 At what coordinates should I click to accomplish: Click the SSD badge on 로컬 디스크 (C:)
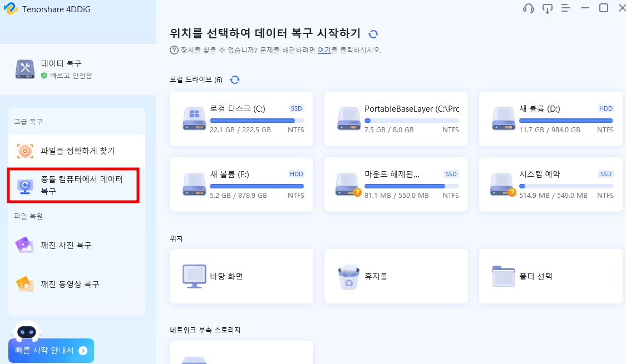(297, 108)
